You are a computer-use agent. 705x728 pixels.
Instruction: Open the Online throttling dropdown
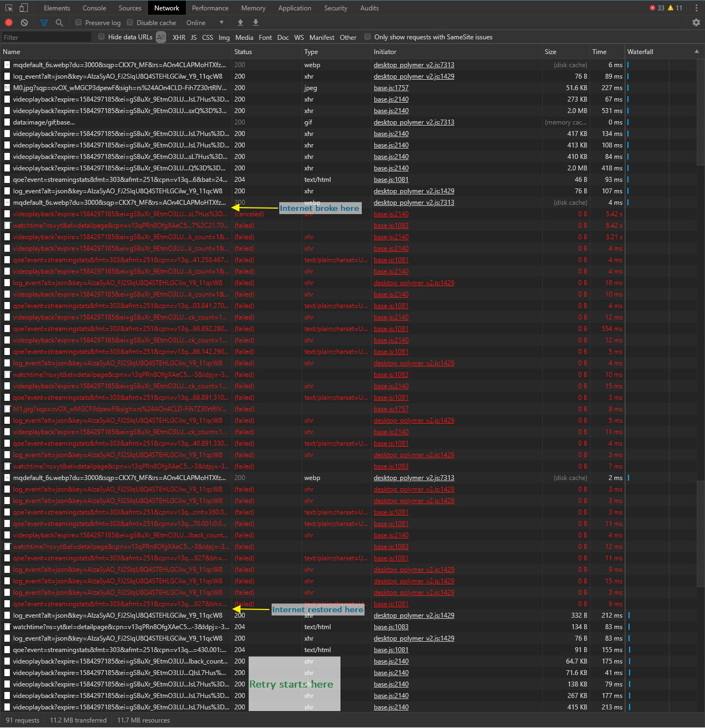pos(205,22)
